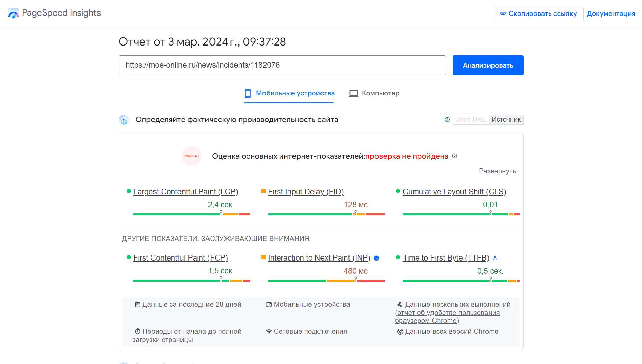Click the field data chart icon beside the section heading
Viewport: 642px width, 364px height.
point(124,120)
